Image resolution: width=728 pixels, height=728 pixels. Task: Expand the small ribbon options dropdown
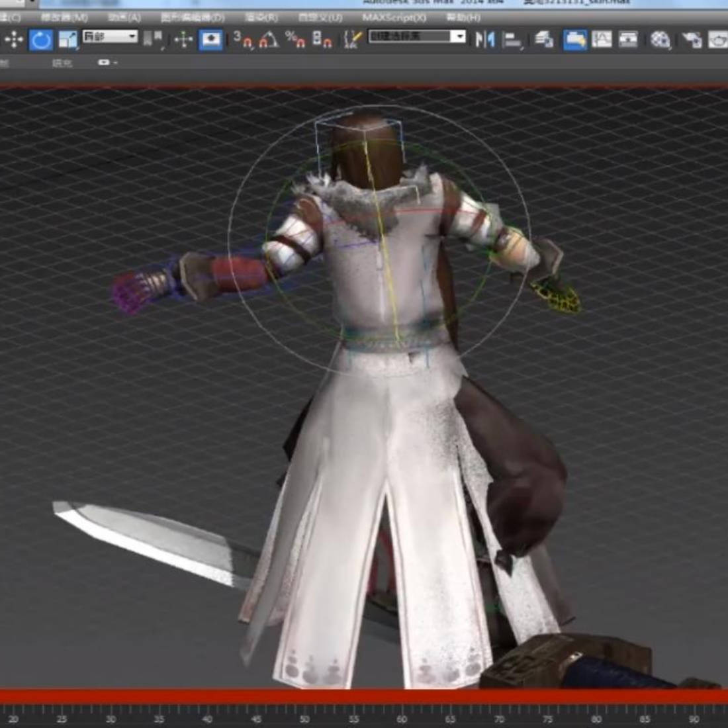click(107, 62)
